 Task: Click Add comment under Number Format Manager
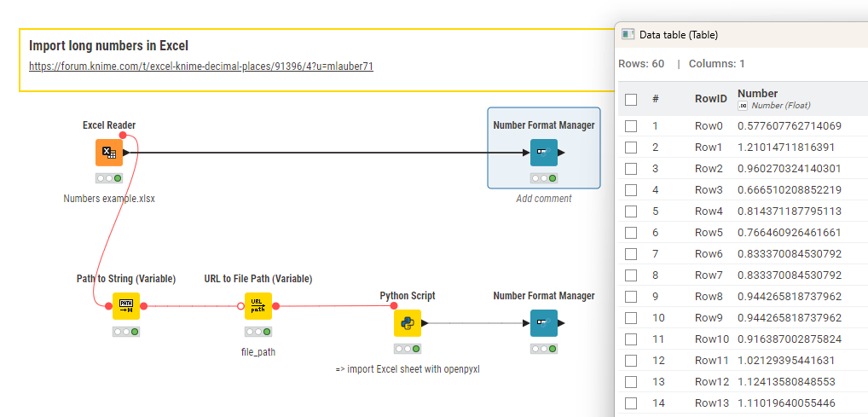pos(543,199)
